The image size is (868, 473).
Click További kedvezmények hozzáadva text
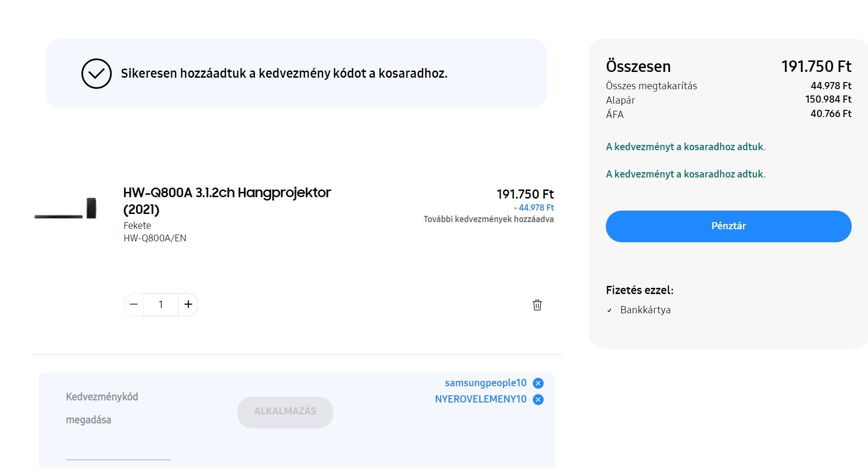click(488, 219)
